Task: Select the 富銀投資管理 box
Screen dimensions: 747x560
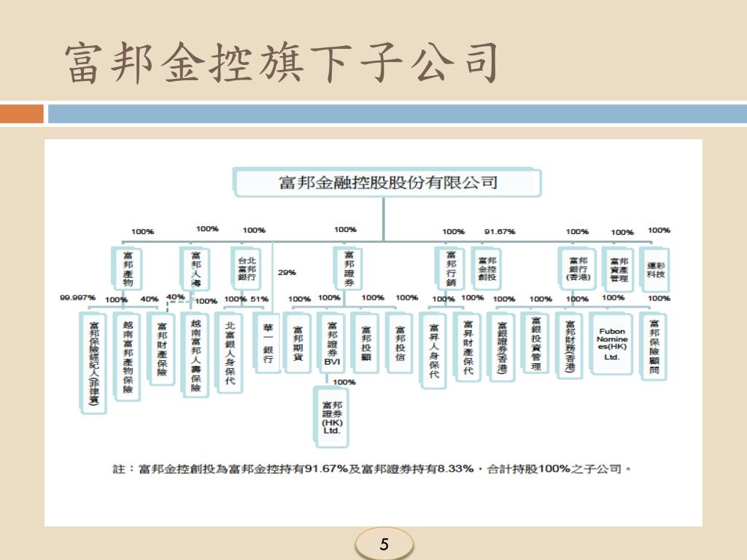Action: tap(535, 343)
